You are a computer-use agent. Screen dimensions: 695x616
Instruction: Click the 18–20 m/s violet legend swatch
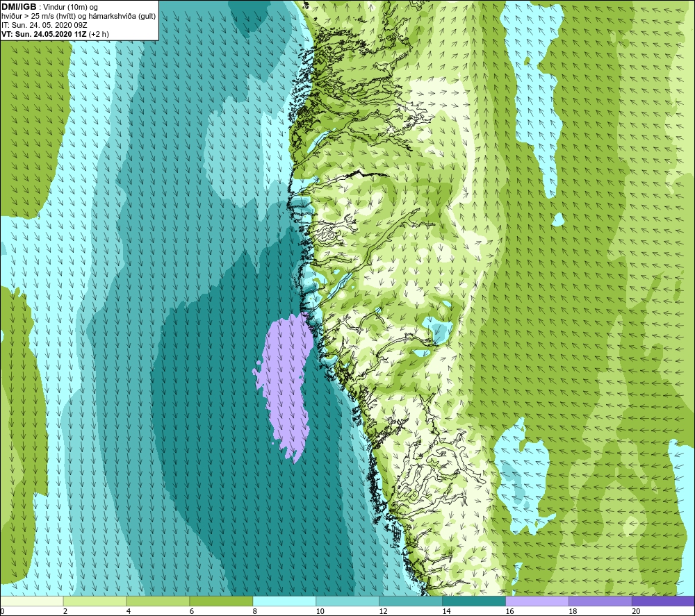(600, 601)
